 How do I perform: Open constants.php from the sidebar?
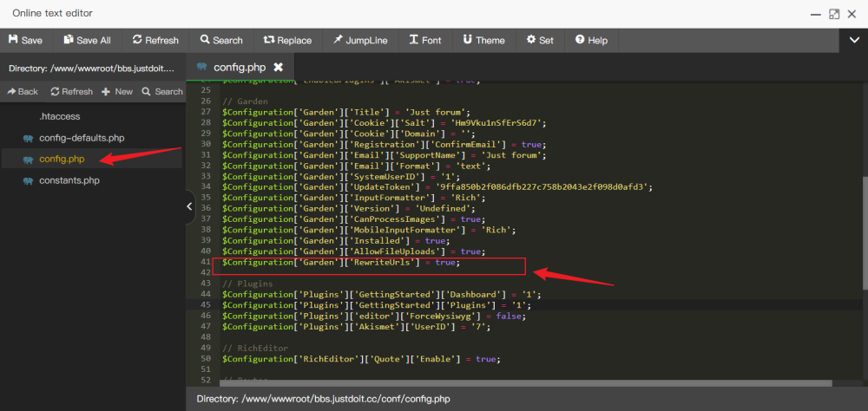69,180
